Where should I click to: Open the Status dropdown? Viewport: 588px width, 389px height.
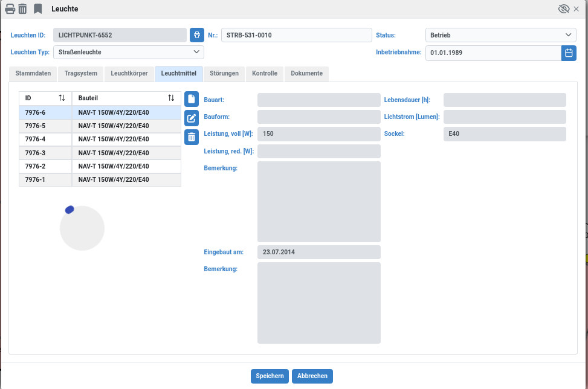[x=500, y=35]
